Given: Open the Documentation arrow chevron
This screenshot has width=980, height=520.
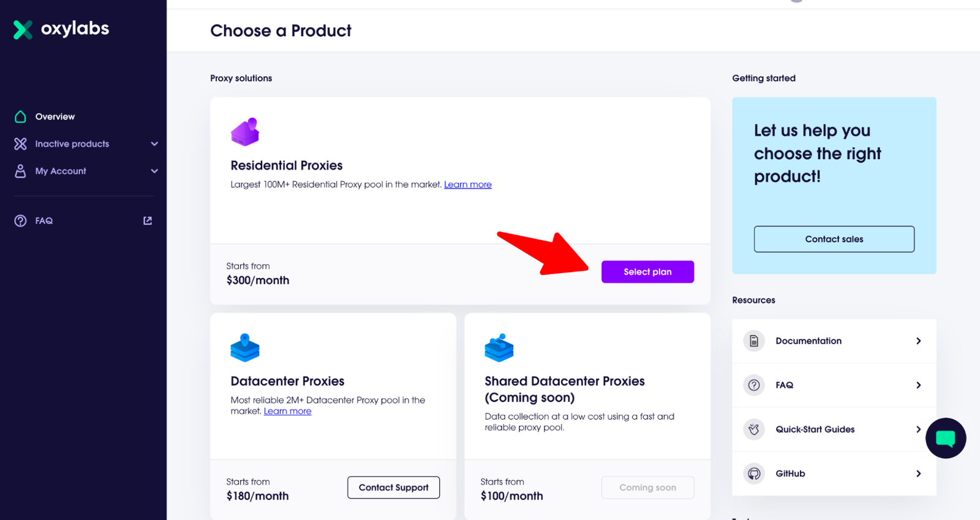Looking at the screenshot, I should click(918, 341).
